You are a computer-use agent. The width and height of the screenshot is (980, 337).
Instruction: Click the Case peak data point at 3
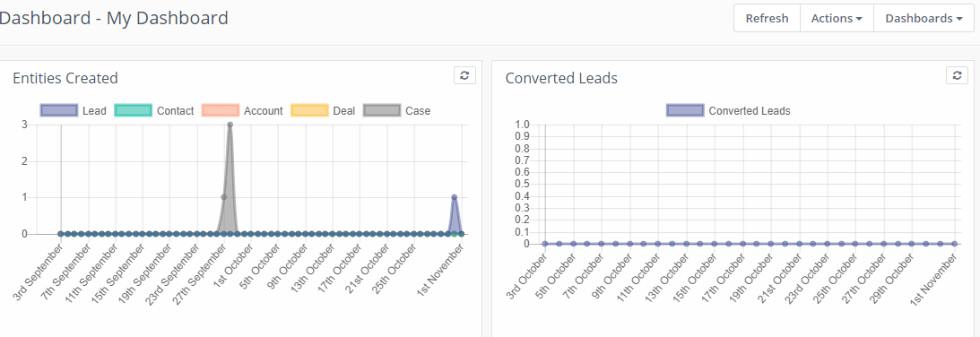click(x=230, y=125)
